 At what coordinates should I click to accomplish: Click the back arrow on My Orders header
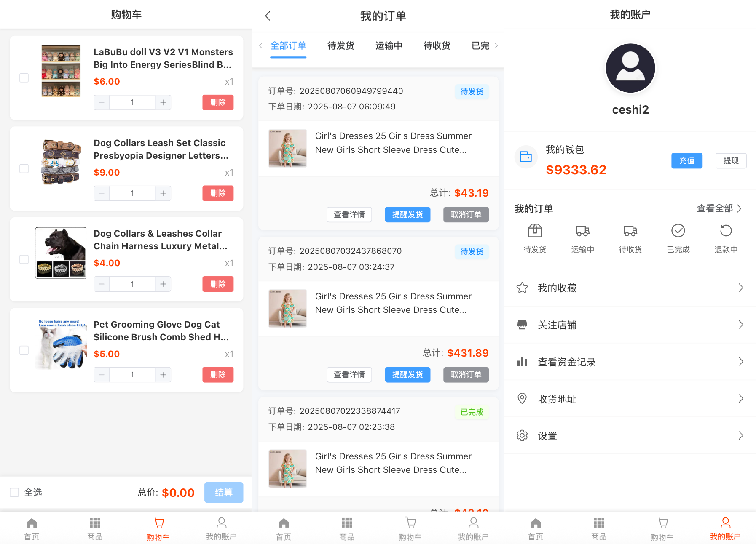pyautogui.click(x=268, y=16)
